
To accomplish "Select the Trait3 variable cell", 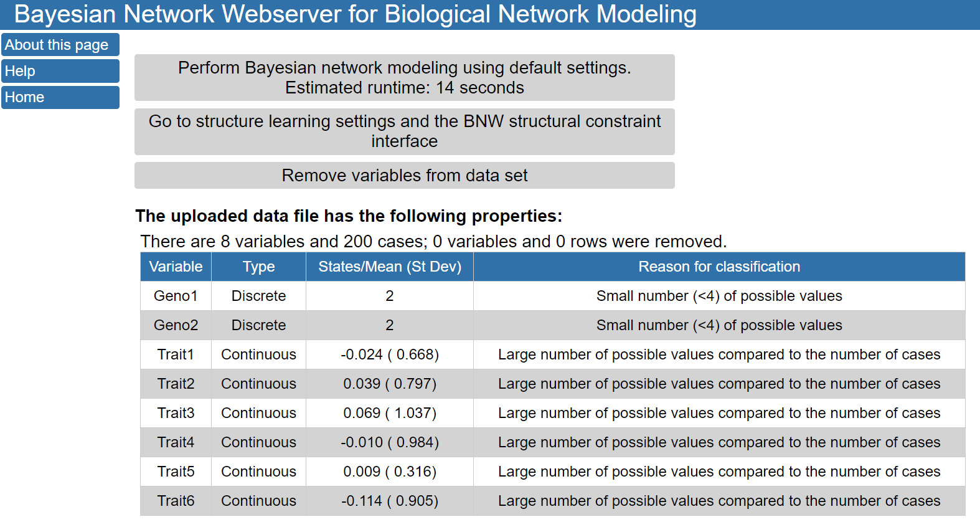I will coord(176,413).
